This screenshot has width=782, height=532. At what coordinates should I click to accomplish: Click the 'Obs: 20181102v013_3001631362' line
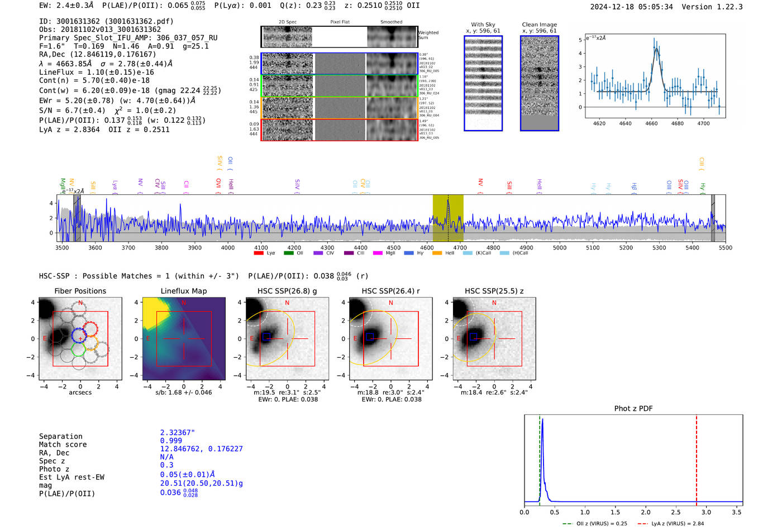[100, 29]
